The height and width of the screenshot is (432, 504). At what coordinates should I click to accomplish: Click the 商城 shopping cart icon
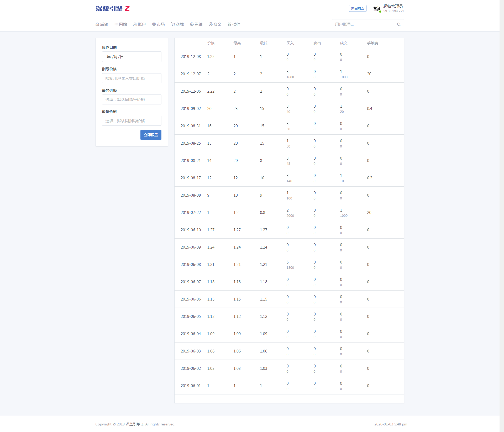[x=173, y=24]
